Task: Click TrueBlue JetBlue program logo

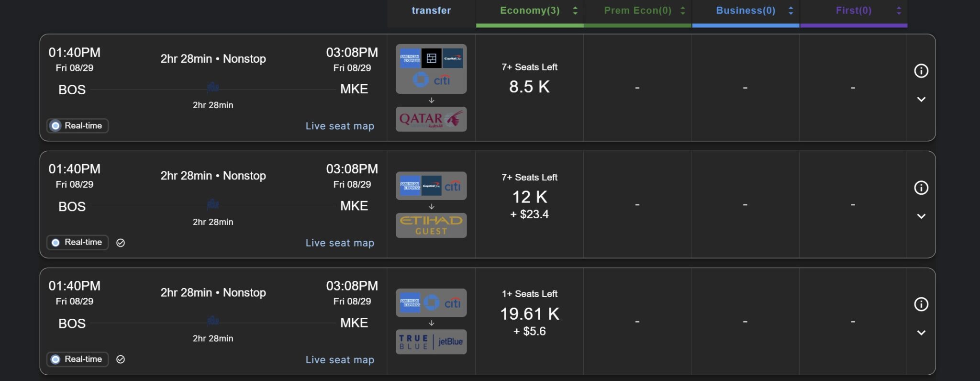Action: pos(431,342)
